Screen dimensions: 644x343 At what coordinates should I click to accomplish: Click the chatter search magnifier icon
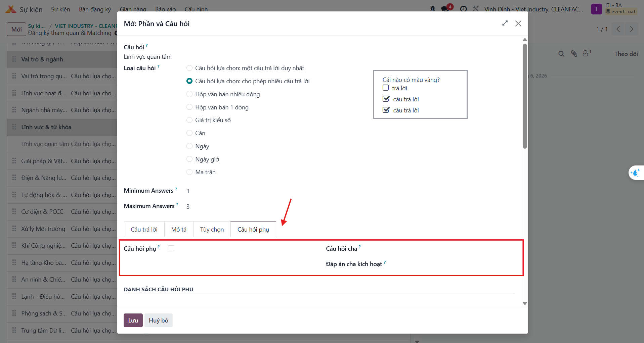[561, 54]
